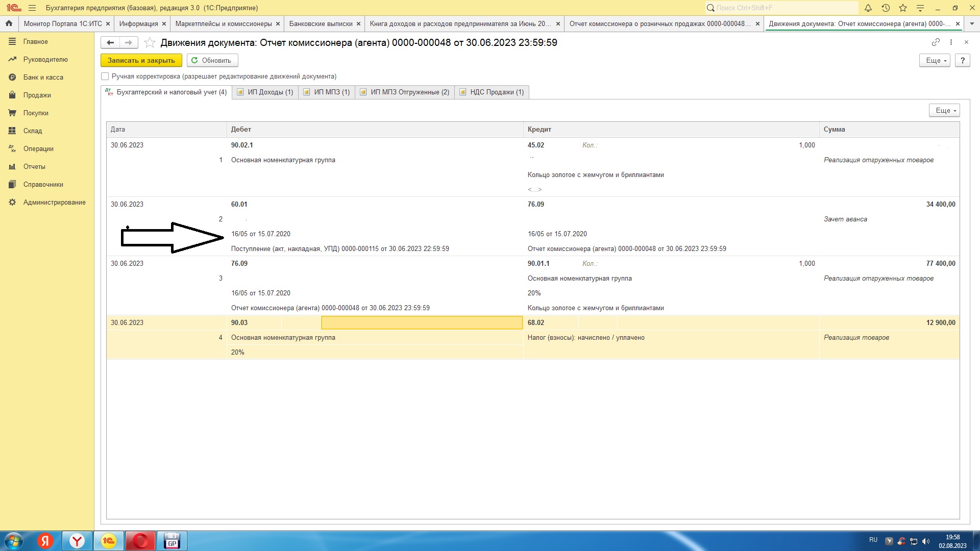Open the service settings lines icon in title bar
The image size is (980, 551).
[920, 8]
